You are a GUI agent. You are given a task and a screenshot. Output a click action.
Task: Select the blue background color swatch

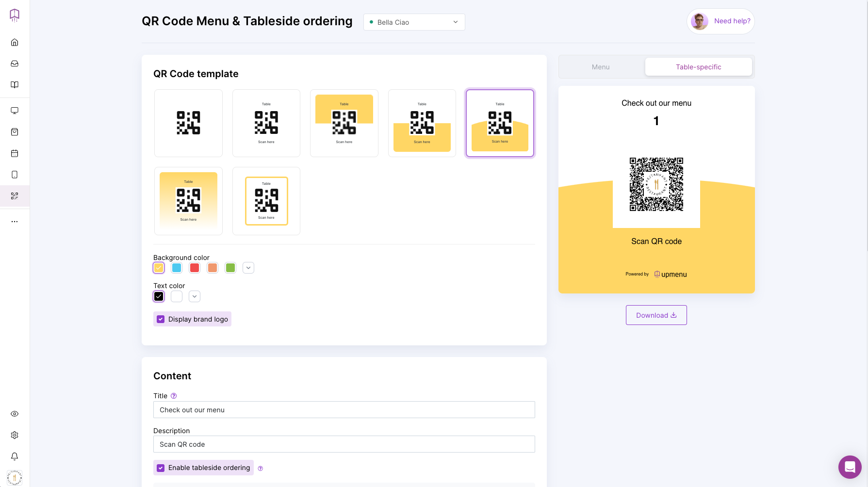click(x=177, y=268)
